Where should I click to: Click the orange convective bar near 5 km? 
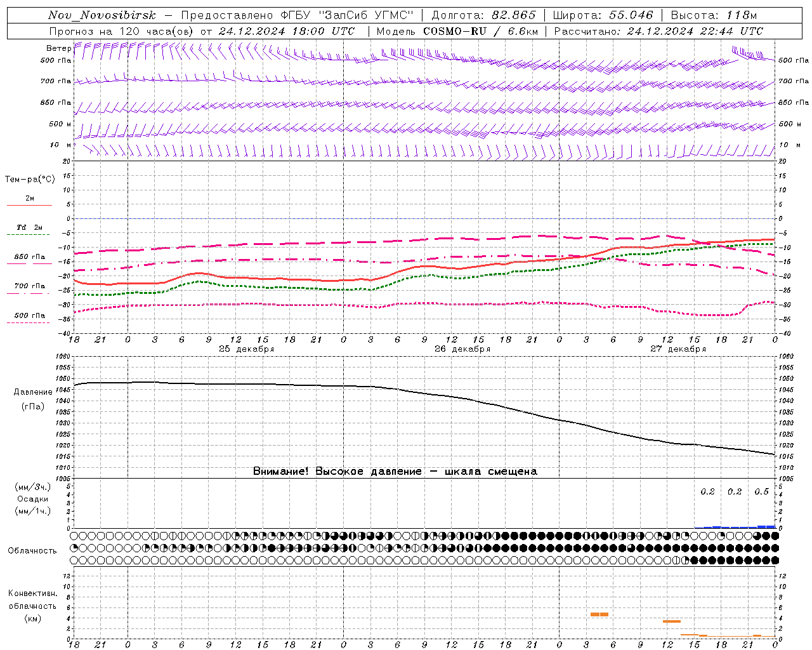coord(599,614)
